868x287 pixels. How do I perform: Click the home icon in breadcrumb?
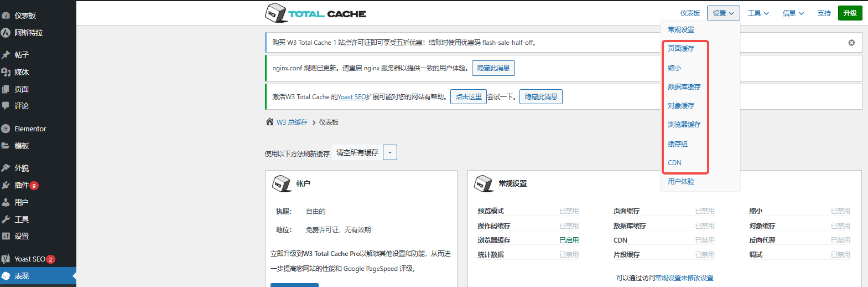tap(269, 122)
